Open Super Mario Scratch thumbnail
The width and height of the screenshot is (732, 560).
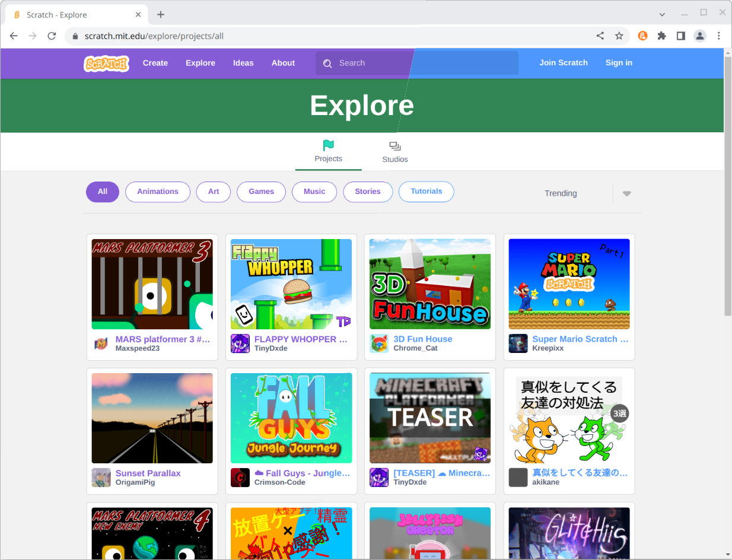569,284
